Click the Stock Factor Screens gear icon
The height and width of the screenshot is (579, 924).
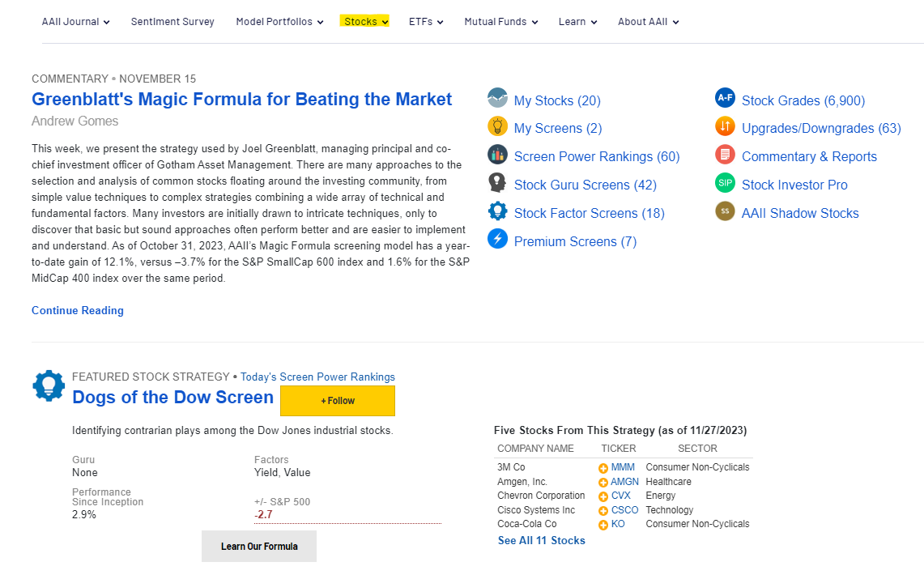[497, 211]
